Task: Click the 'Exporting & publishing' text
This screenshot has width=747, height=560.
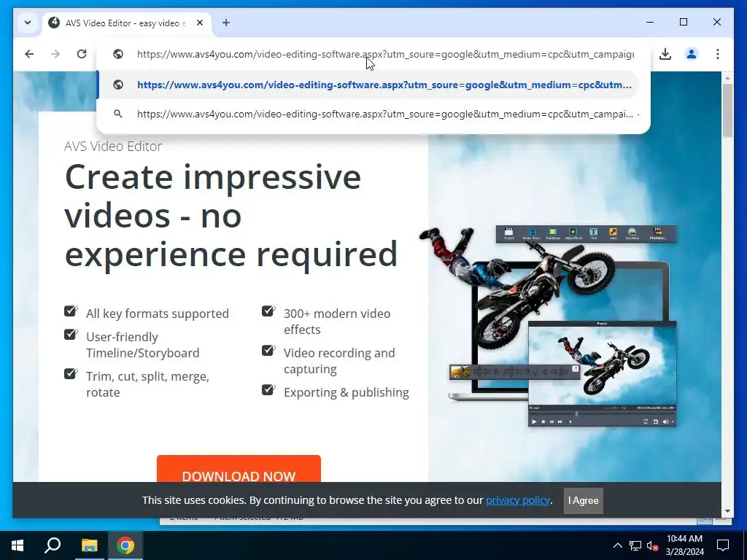Action: (x=347, y=392)
